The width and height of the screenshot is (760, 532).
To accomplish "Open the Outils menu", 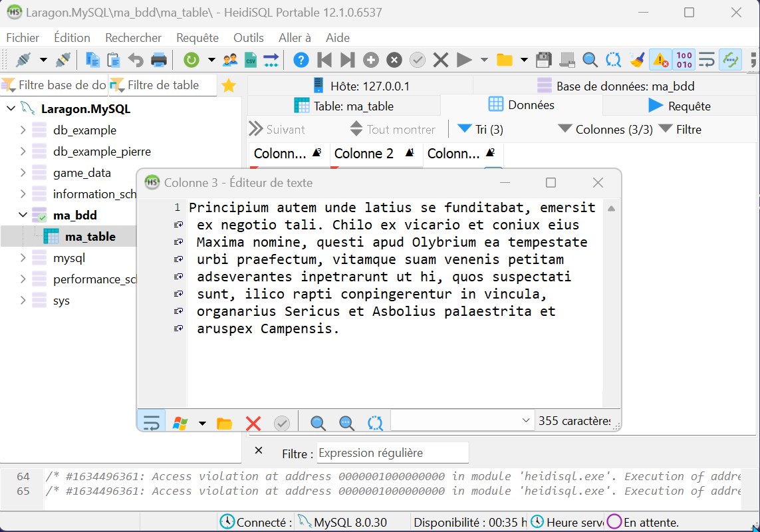I will 249,38.
